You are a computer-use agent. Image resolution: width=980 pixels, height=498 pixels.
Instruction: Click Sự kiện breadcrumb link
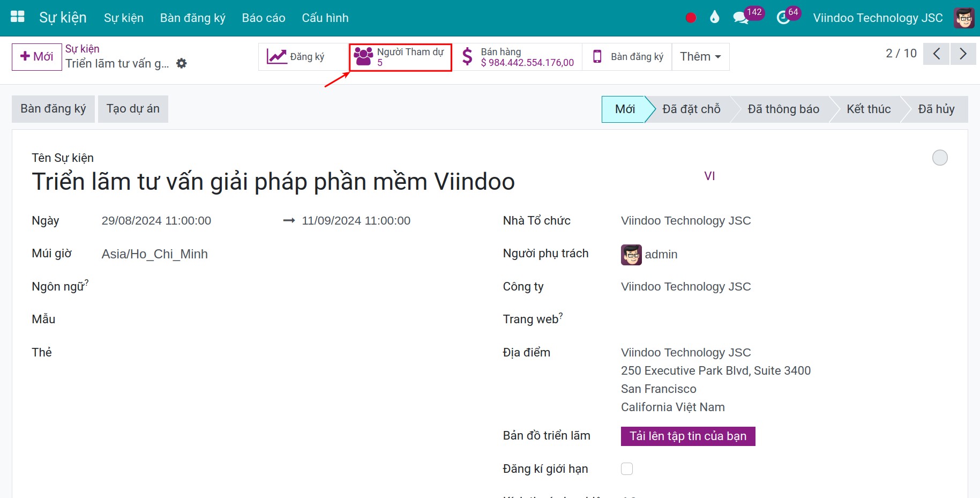coord(83,49)
